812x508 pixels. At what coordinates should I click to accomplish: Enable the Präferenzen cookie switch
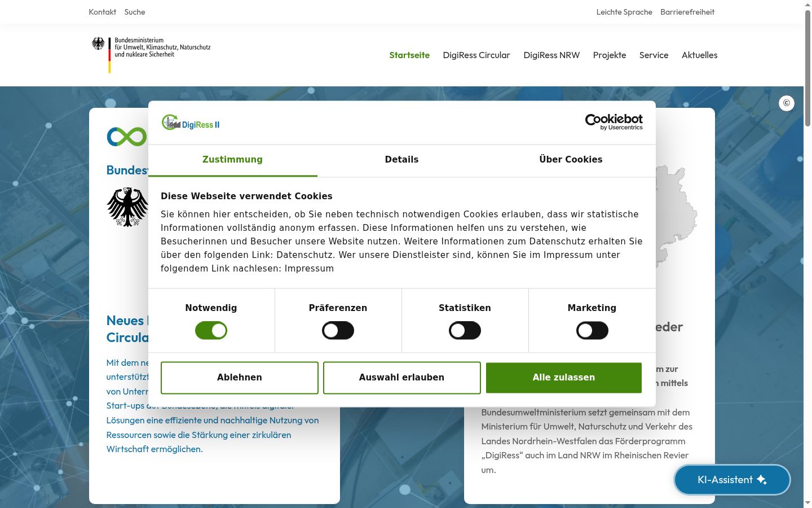click(x=338, y=330)
